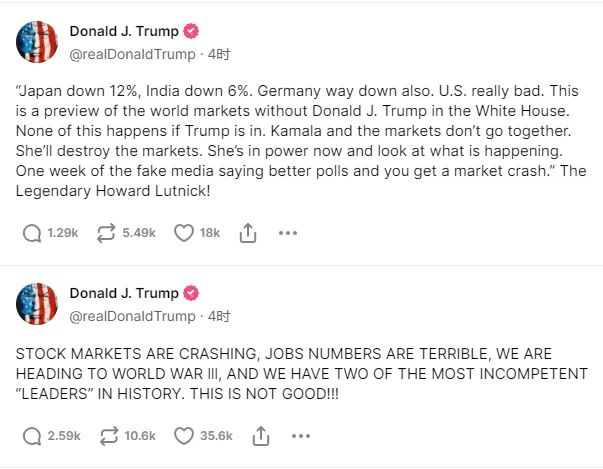Click the verified badge on first post

tap(192, 30)
